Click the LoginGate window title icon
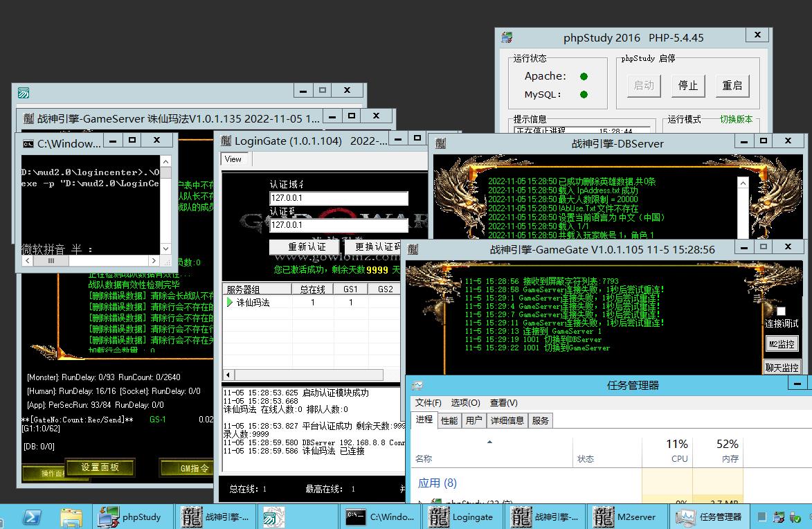The image size is (812, 529). pos(226,141)
